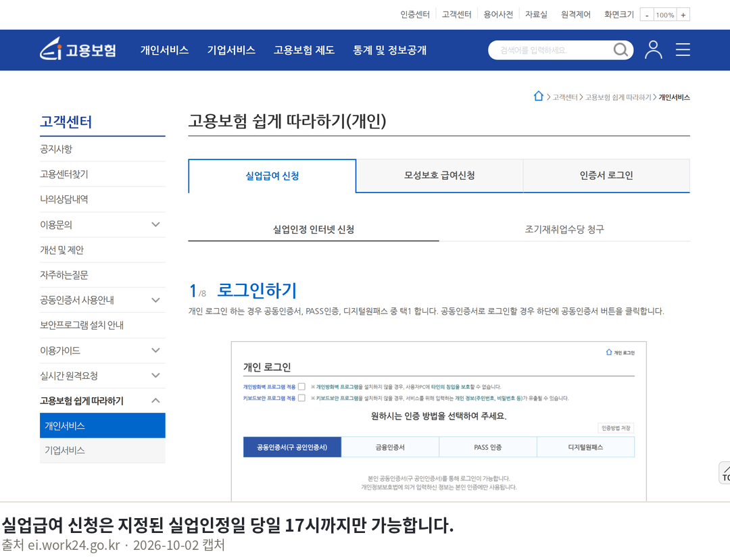Click the 로그인하기 step heading
Viewport: 730px width, 560px height.
(257, 290)
